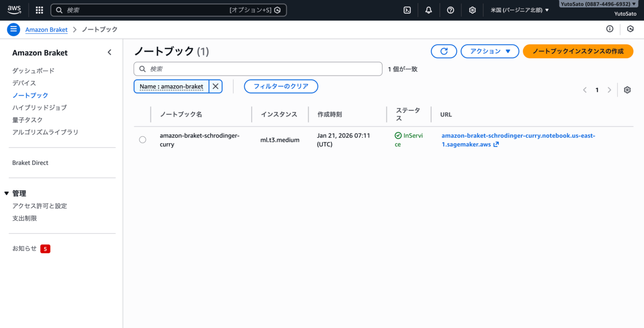Toggle the blue hamburger navigation menu
The image size is (644, 328).
(x=14, y=29)
